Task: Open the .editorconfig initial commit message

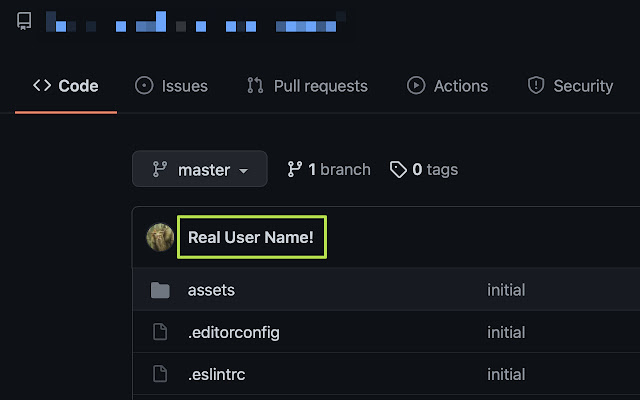Action: [x=505, y=332]
